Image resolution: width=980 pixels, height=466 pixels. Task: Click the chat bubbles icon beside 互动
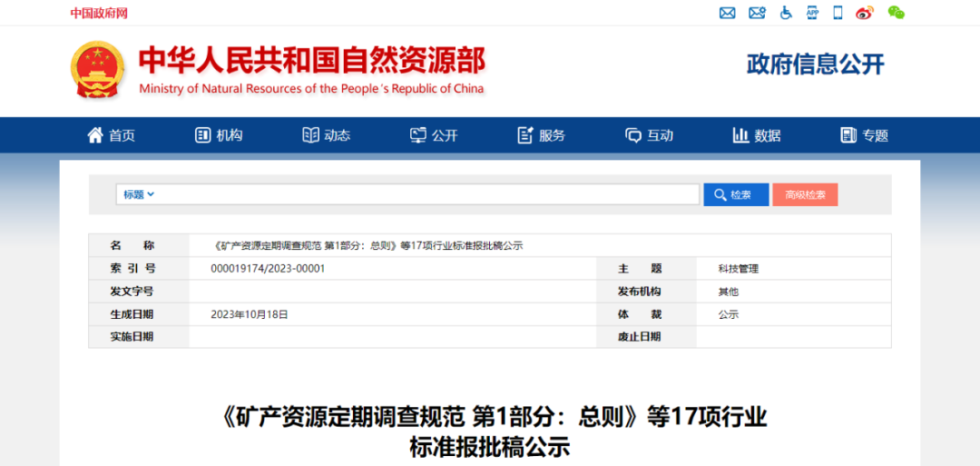point(633,135)
